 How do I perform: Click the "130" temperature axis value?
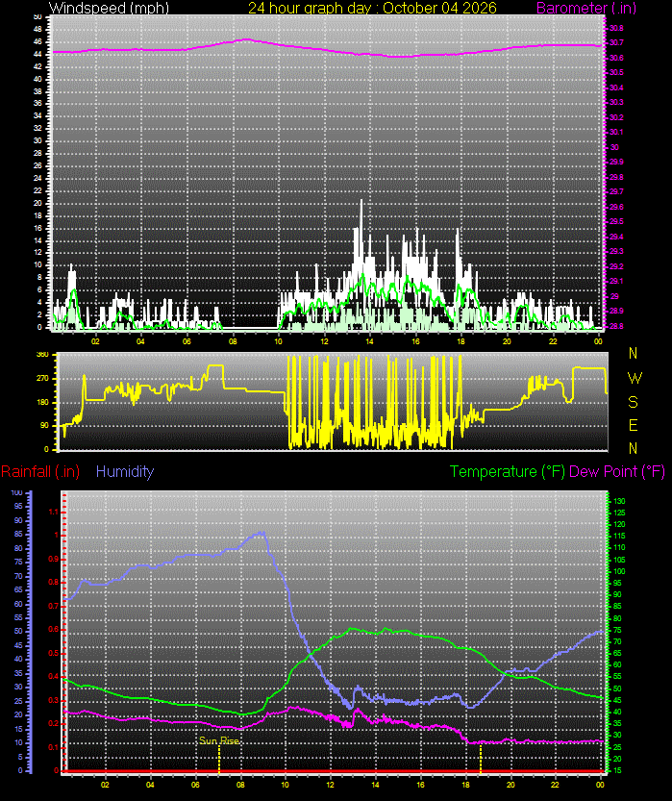click(619, 501)
